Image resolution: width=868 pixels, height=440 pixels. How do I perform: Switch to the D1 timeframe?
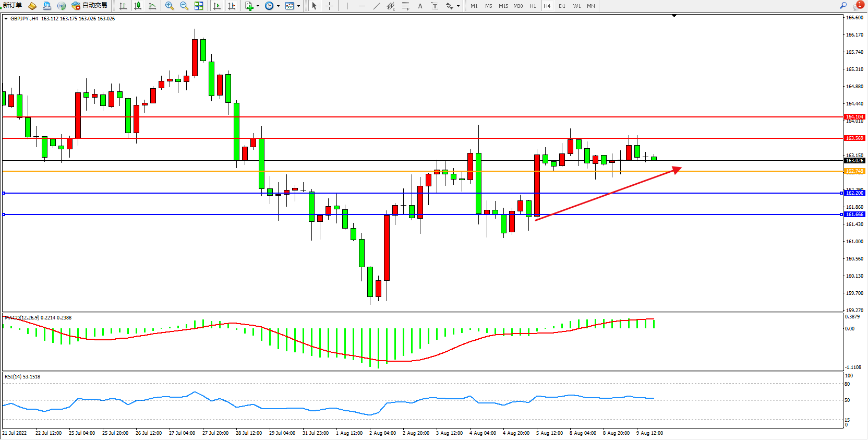pyautogui.click(x=562, y=6)
